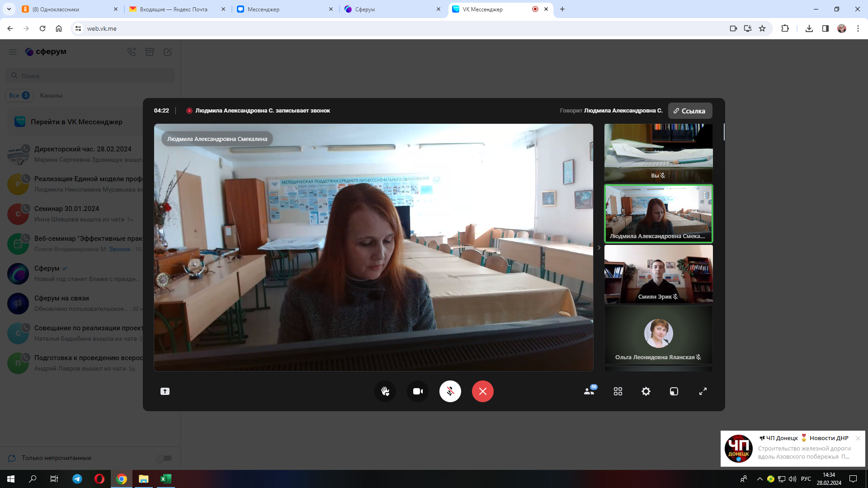This screenshot has width=868, height=488.
Task: Select the Все chats tab
Action: pyautogui.click(x=19, y=95)
